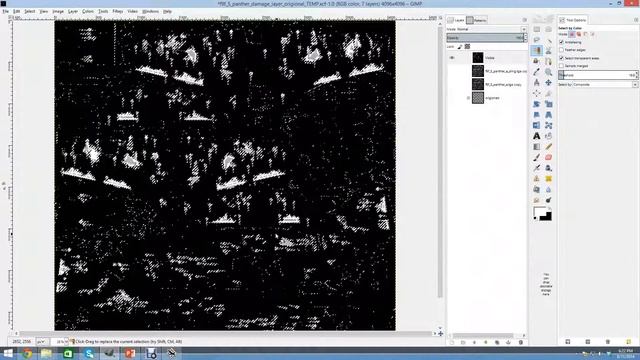Select the Paintbrush tool
Screen dimensions: 640x360
pyautogui.click(x=537, y=157)
